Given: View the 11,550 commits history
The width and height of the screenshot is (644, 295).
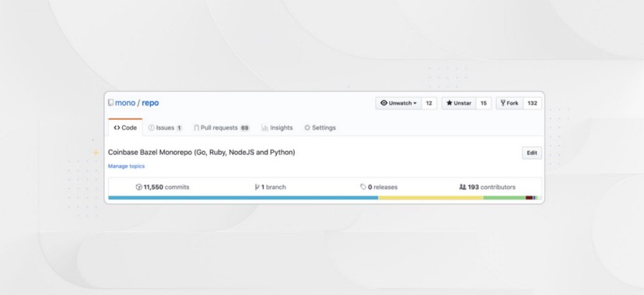Looking at the screenshot, I should [x=163, y=187].
